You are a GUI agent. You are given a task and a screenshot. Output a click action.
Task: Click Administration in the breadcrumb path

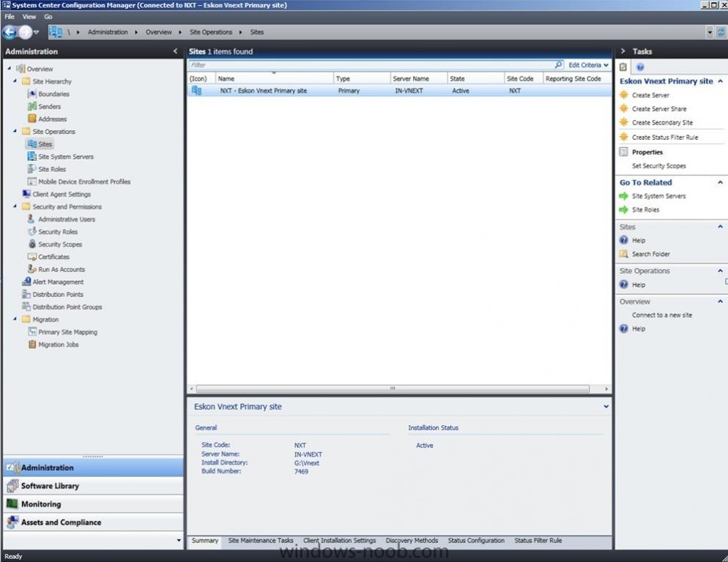[108, 32]
